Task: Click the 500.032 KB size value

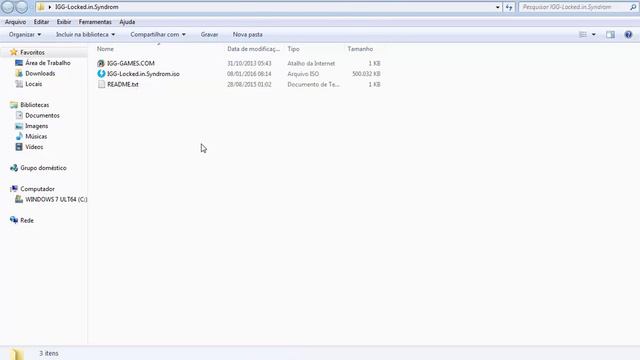Action: (366, 74)
